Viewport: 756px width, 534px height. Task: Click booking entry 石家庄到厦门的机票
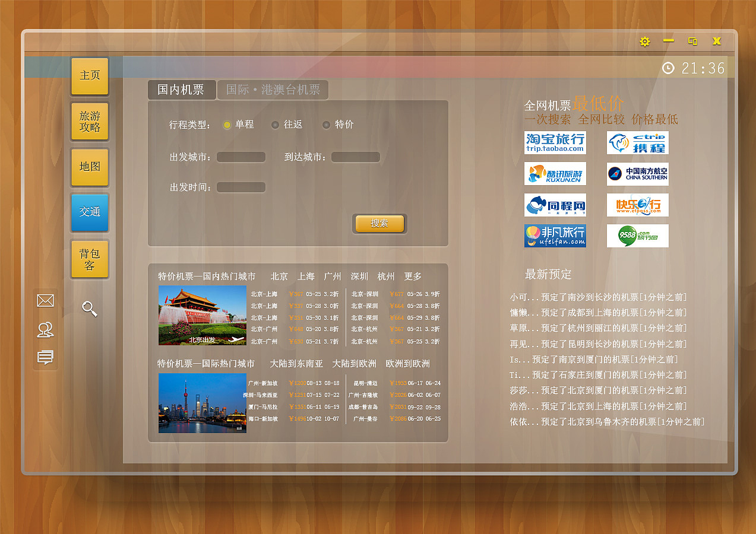pyautogui.click(x=599, y=375)
